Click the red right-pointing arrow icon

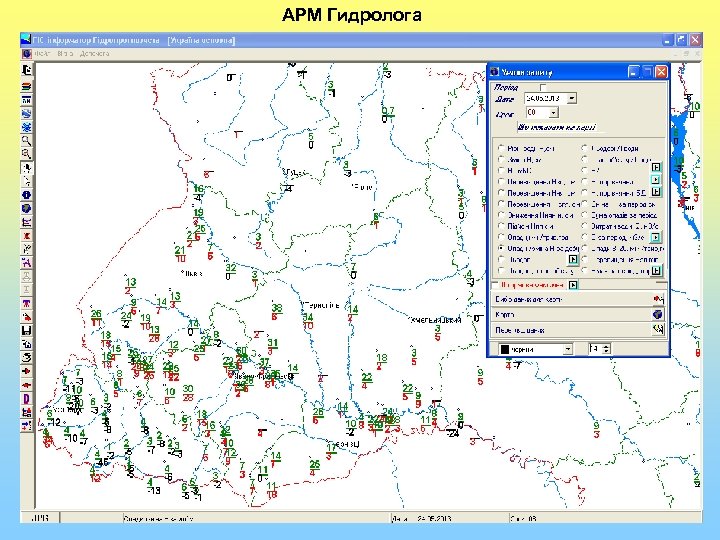(27, 371)
